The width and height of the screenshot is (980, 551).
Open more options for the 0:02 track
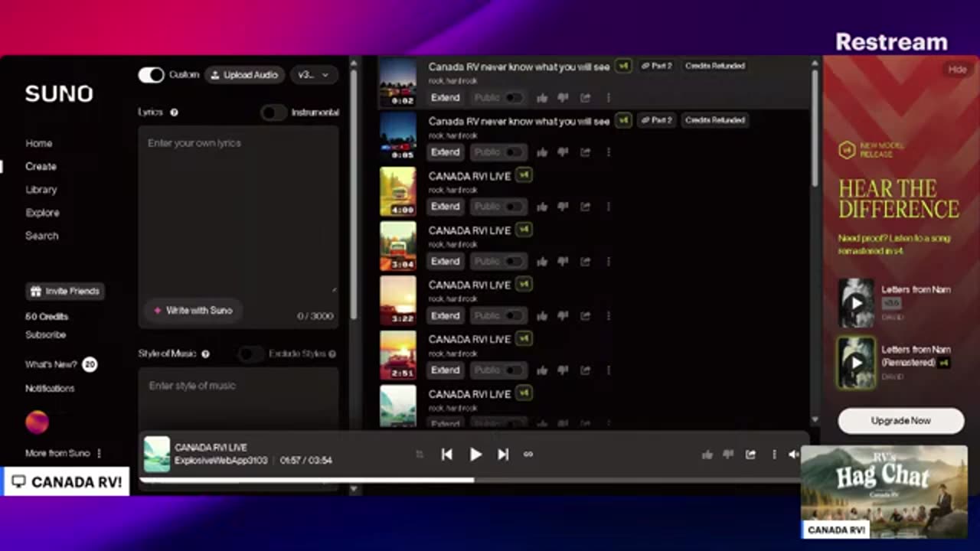pos(609,98)
